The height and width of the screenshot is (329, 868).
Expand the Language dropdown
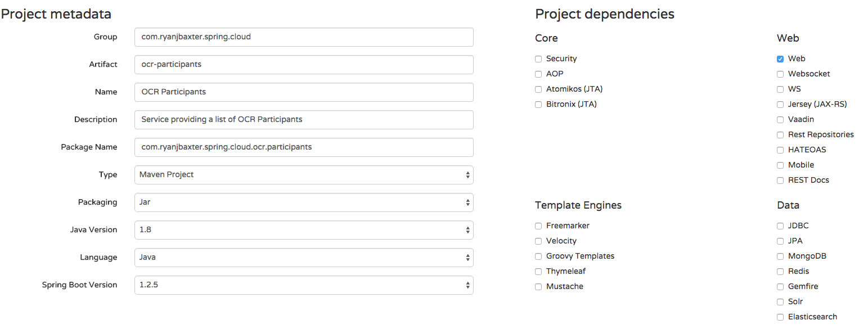click(304, 258)
